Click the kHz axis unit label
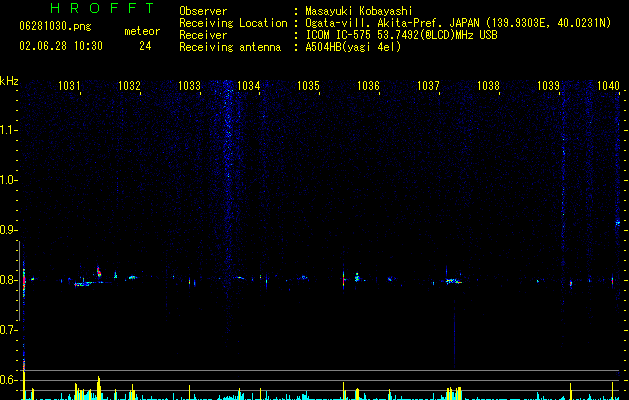Viewport: 629px width, 400px height. point(9,81)
